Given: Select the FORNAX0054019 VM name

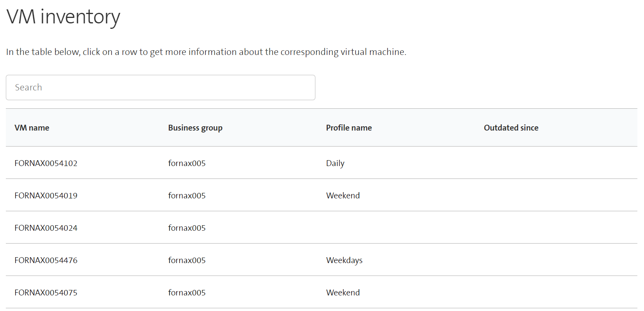Looking at the screenshot, I should tap(46, 196).
